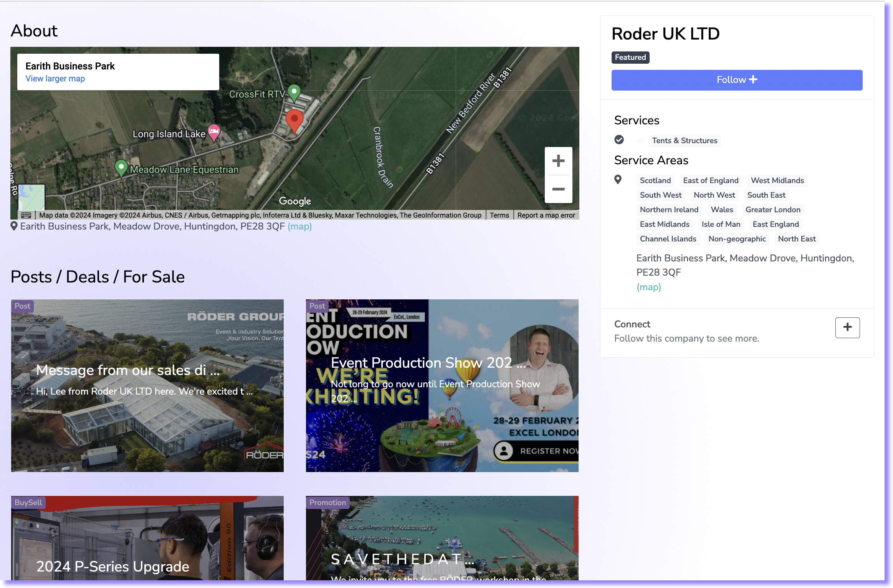Image resolution: width=893 pixels, height=588 pixels.
Task: Select the Non-geographic area tag
Action: point(737,239)
